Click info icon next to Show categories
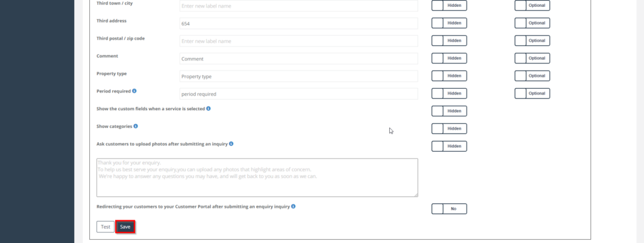 click(136, 127)
